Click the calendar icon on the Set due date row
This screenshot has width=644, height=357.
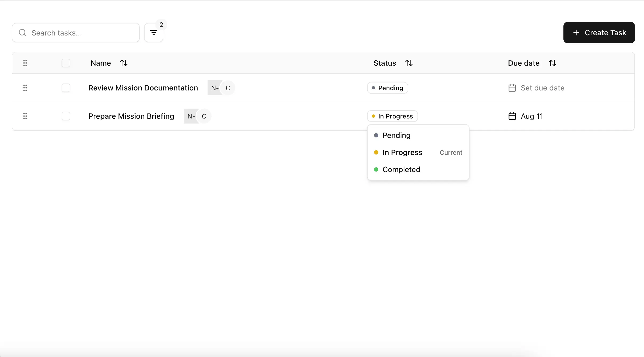[x=512, y=88]
